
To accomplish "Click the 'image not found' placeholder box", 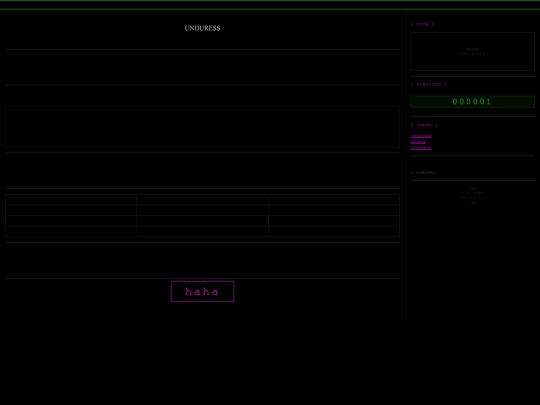I will [472, 51].
